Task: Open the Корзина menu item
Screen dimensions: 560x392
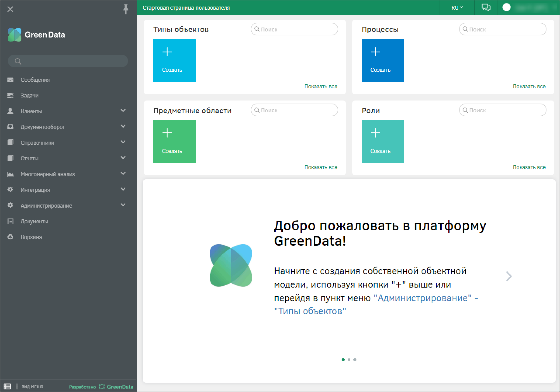Action: click(31, 237)
